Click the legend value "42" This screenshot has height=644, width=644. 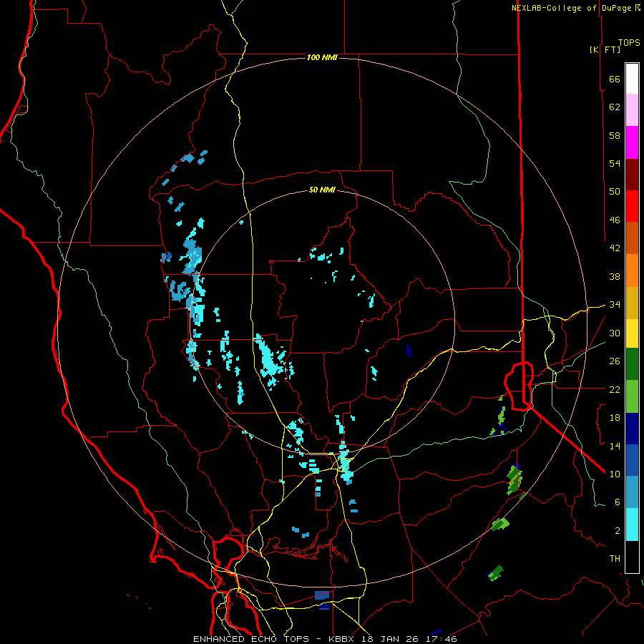point(615,248)
